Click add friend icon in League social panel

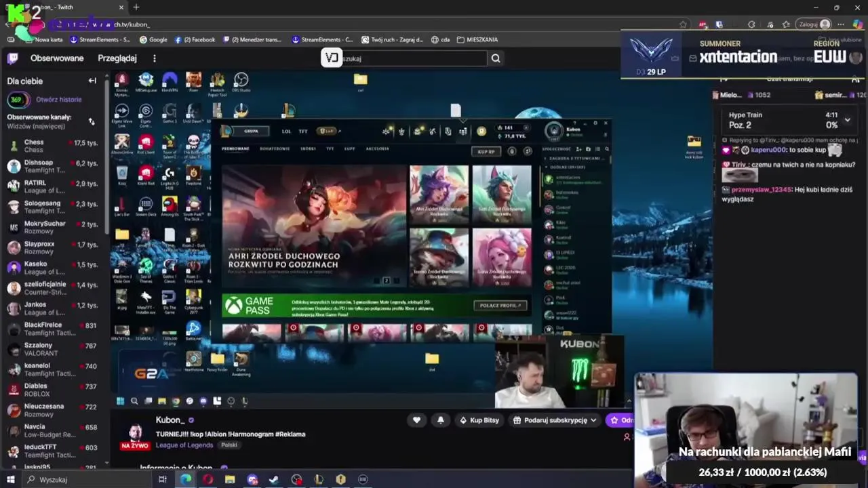(x=578, y=148)
